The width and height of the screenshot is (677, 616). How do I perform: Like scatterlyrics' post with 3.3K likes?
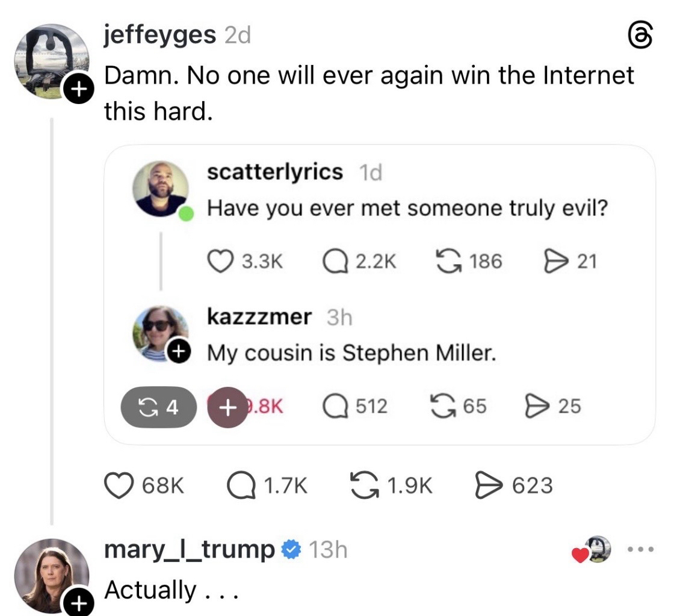[219, 260]
